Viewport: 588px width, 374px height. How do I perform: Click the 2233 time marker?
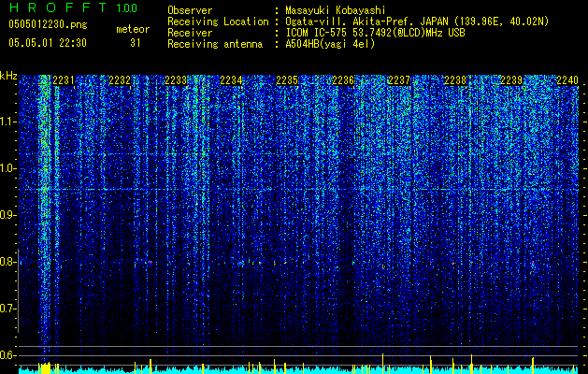pos(176,80)
